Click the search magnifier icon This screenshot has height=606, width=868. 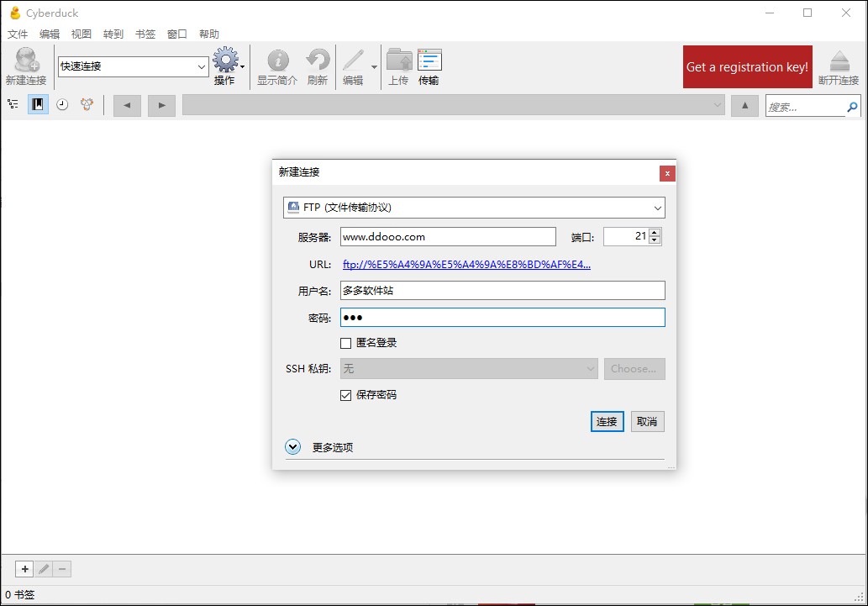click(852, 107)
